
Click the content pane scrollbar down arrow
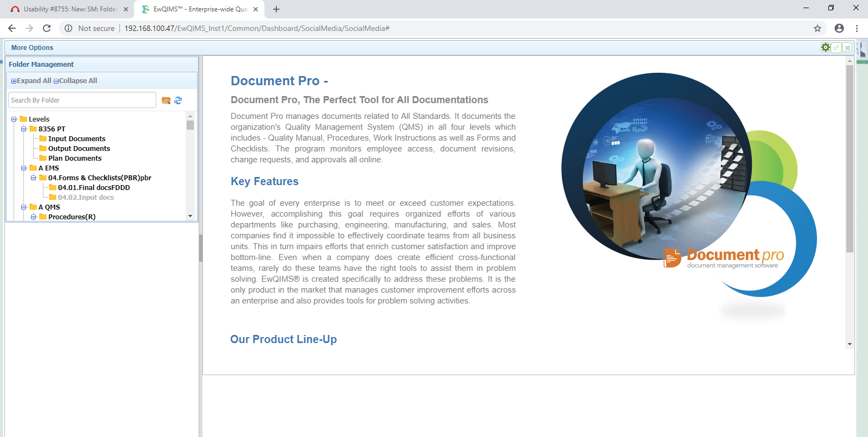[x=850, y=344]
